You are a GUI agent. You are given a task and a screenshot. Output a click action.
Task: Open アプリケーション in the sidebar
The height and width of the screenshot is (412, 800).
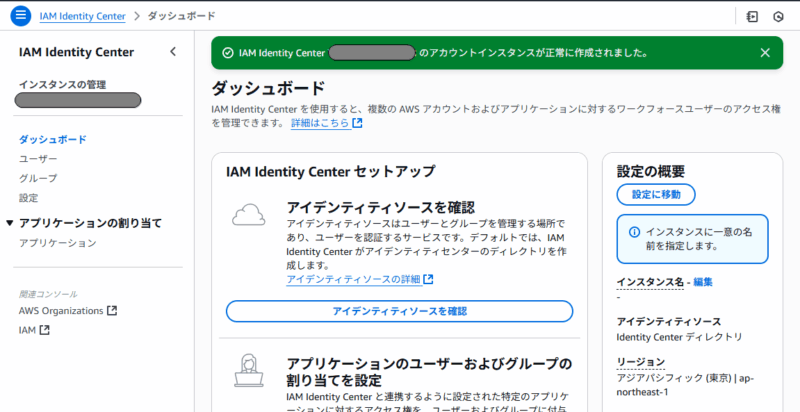click(58, 243)
